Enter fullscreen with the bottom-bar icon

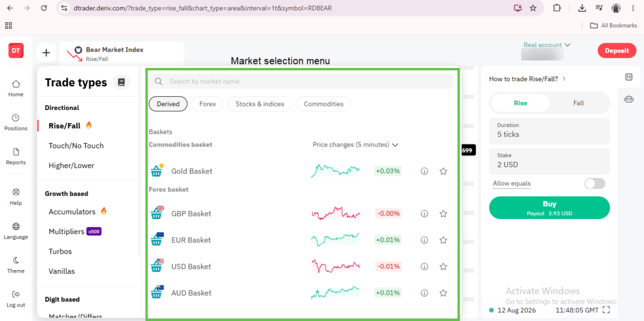[x=606, y=310]
